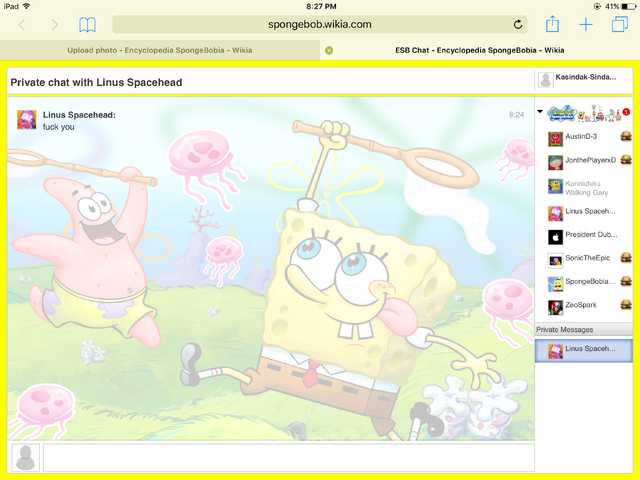The image size is (640, 480).
Task: Open the Encyclopedia SpongeBobia main chat logo
Action: [584, 113]
